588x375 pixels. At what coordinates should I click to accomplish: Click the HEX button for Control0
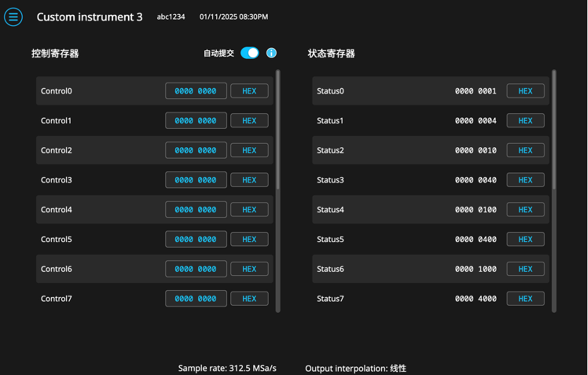[249, 91]
